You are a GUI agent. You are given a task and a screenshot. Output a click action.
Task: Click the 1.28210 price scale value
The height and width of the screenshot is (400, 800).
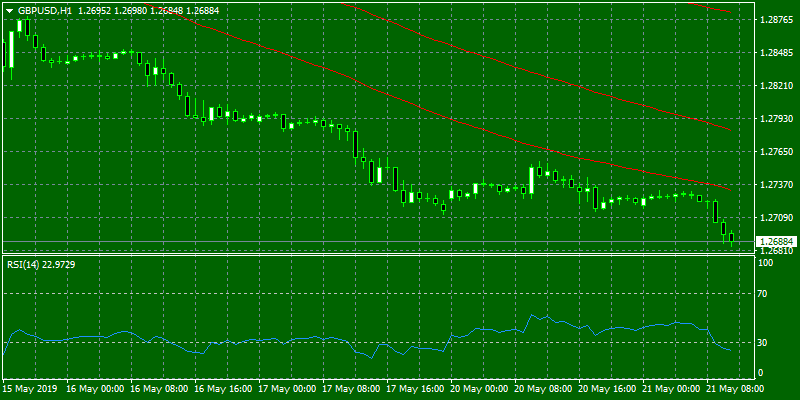click(776, 86)
